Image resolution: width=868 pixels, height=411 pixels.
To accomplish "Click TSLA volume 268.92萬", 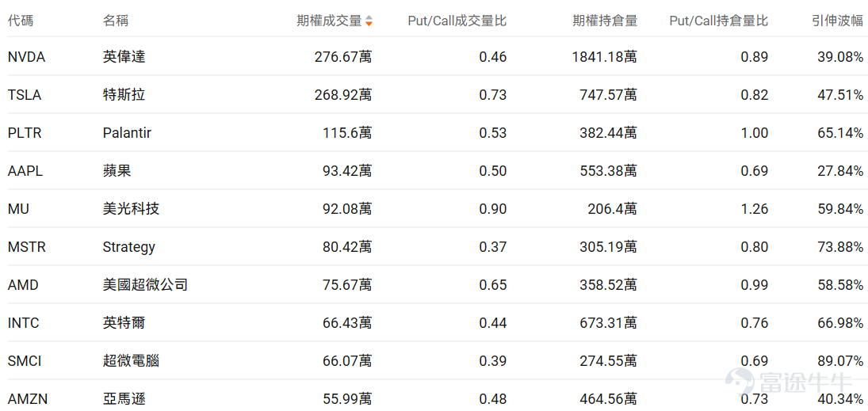I will pos(343,94).
